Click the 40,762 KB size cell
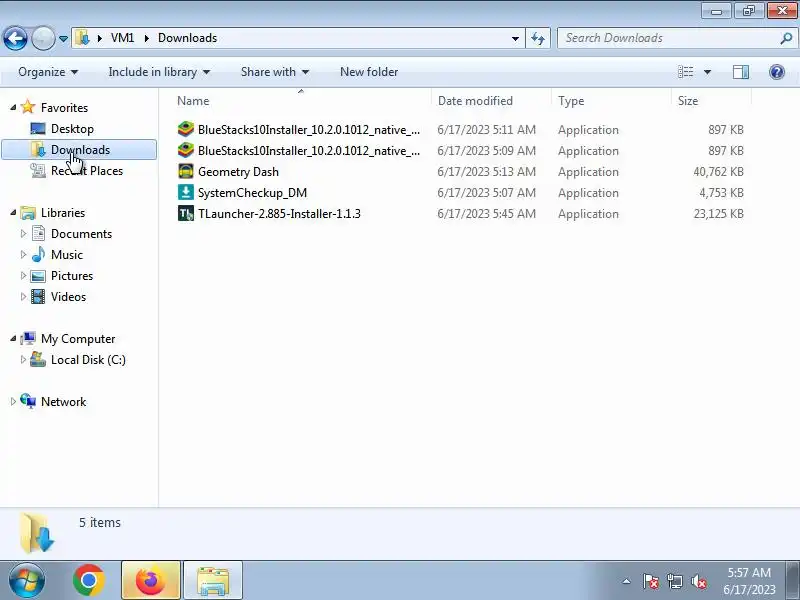This screenshot has height=600, width=800. (718, 172)
